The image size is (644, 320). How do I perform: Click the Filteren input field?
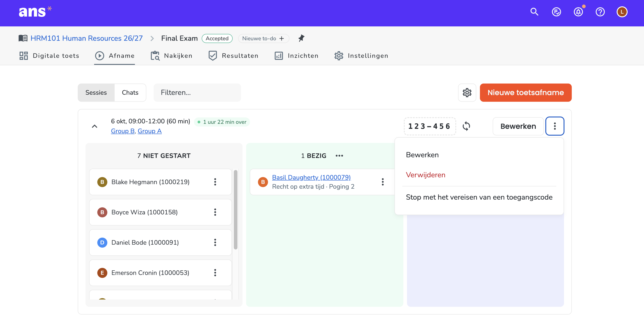tap(197, 93)
